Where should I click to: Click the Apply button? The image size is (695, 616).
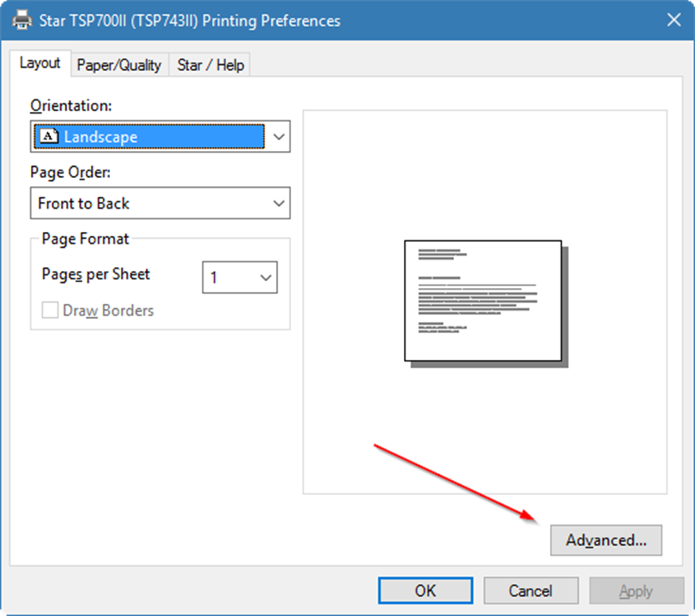point(636,591)
